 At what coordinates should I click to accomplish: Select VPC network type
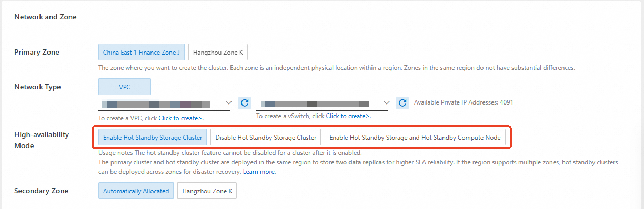coord(125,87)
